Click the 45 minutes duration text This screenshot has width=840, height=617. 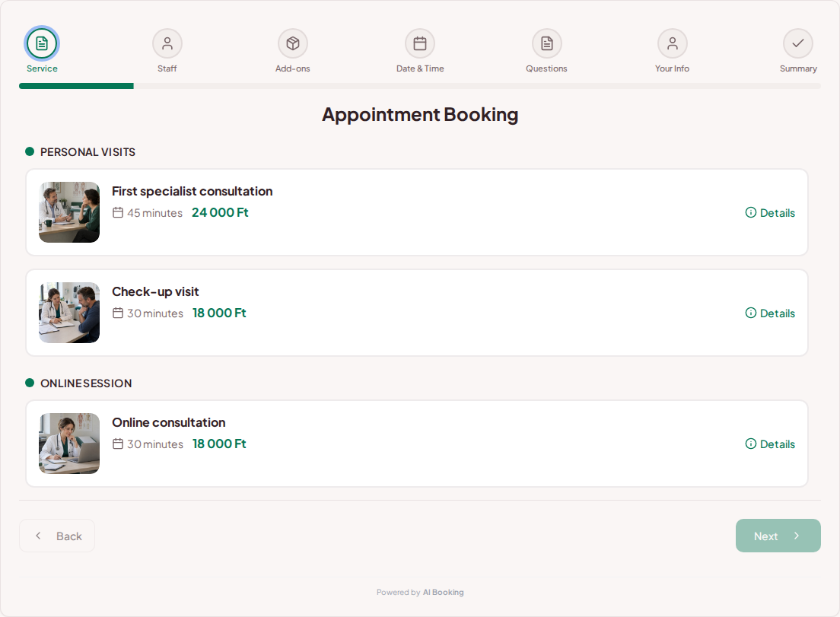154,213
